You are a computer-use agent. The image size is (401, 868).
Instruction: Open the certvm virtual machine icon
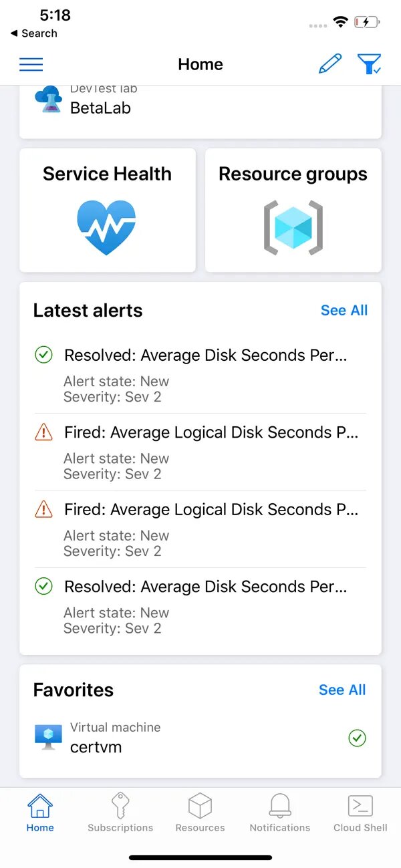pyautogui.click(x=48, y=737)
